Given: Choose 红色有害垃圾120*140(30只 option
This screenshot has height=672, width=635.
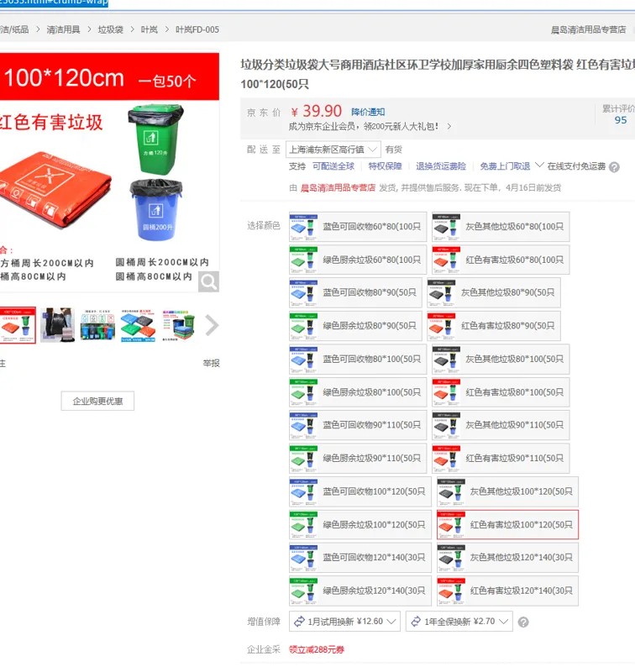Looking at the screenshot, I should 507,591.
